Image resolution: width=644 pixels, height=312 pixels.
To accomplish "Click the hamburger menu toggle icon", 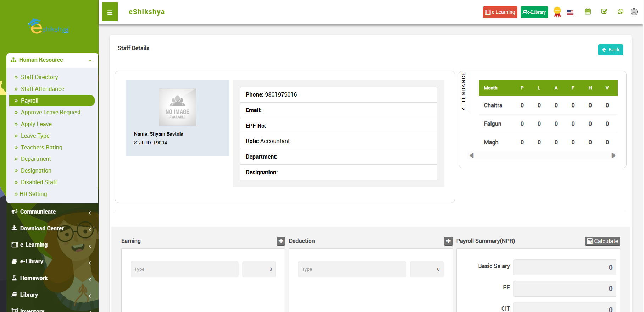I will (x=110, y=12).
